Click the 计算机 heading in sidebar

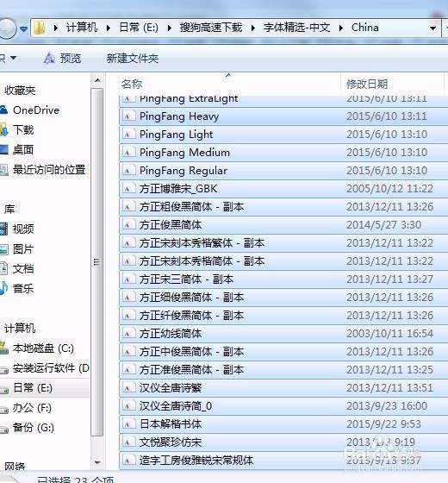(20, 329)
